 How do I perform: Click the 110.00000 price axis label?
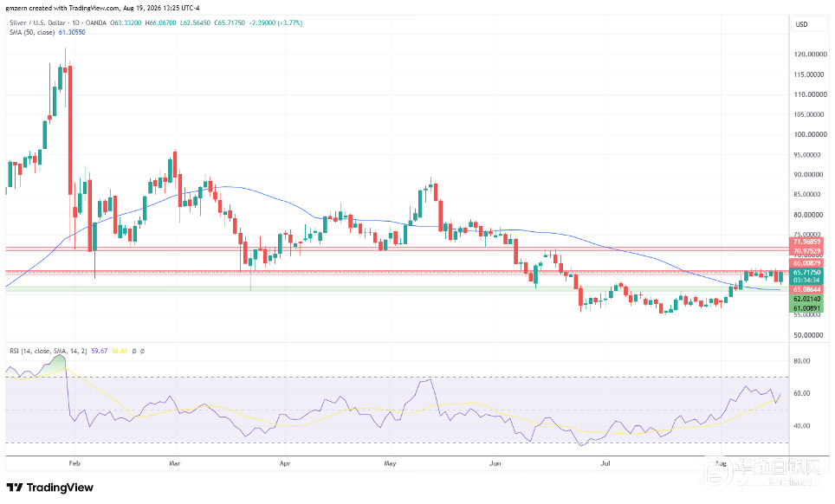[810, 94]
